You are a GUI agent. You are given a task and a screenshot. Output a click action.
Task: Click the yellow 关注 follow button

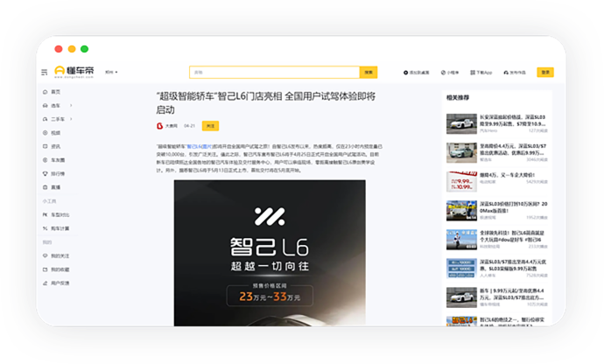pyautogui.click(x=210, y=126)
